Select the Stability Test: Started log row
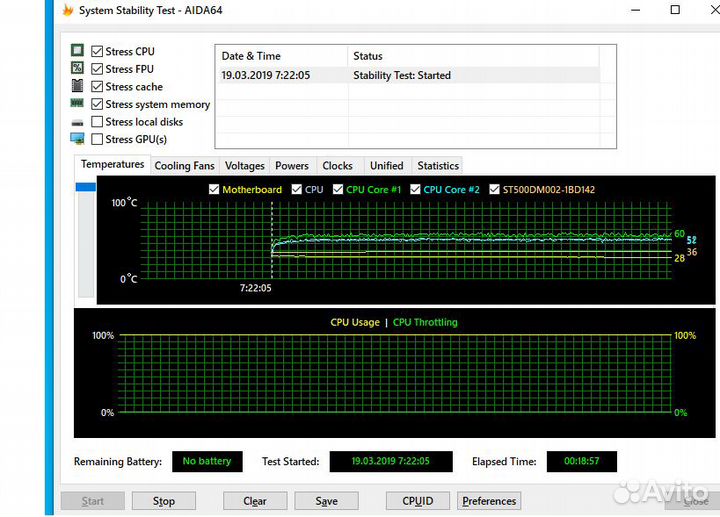 [x=408, y=75]
